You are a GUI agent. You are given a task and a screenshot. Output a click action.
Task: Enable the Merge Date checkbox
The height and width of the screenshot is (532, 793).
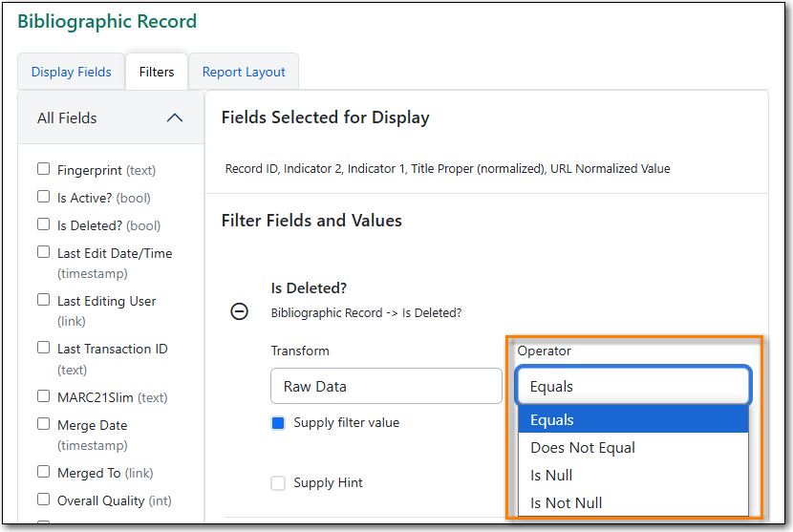click(x=44, y=424)
